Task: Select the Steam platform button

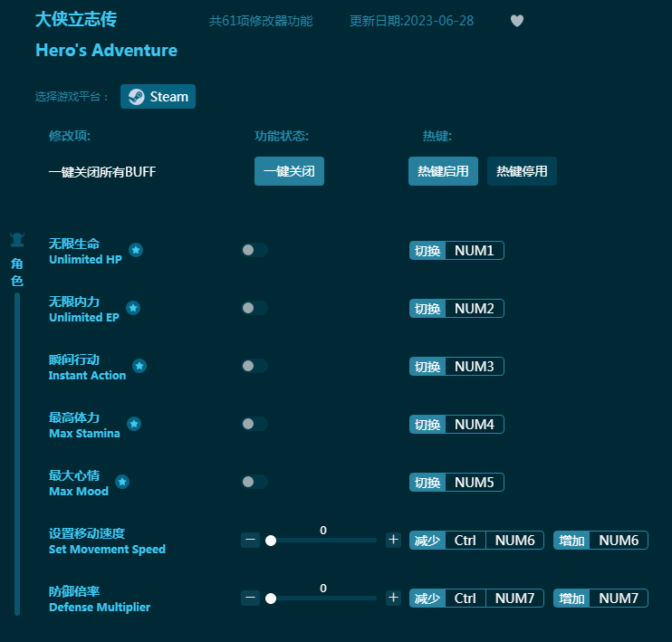Action: click(x=158, y=96)
